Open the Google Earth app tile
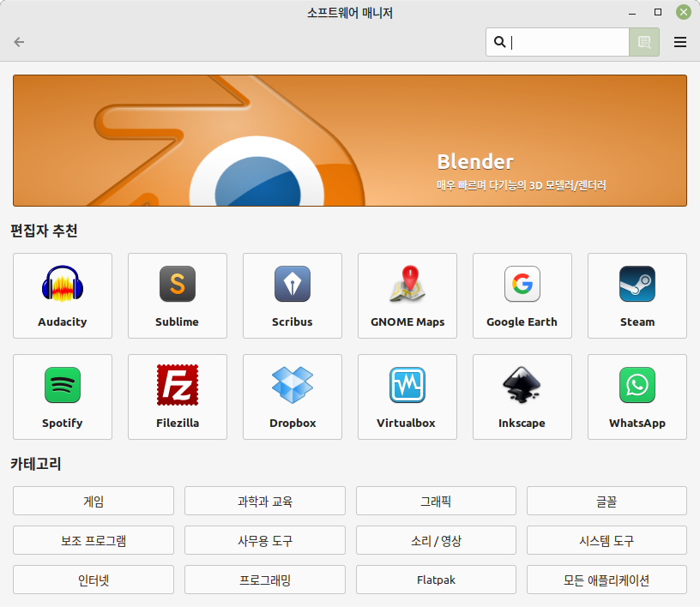This screenshot has height=607, width=700. (x=522, y=296)
